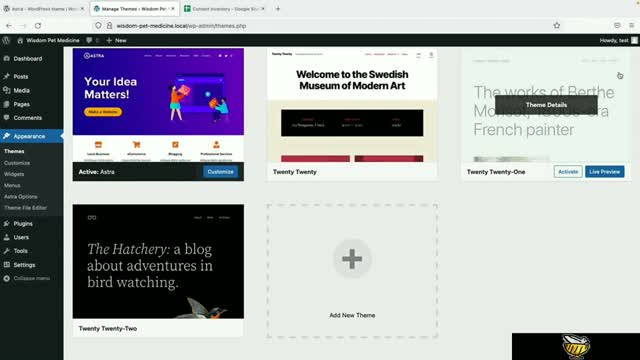Open Plugins menu in sidebar
Screen dimensions: 640x360
pos(23,224)
